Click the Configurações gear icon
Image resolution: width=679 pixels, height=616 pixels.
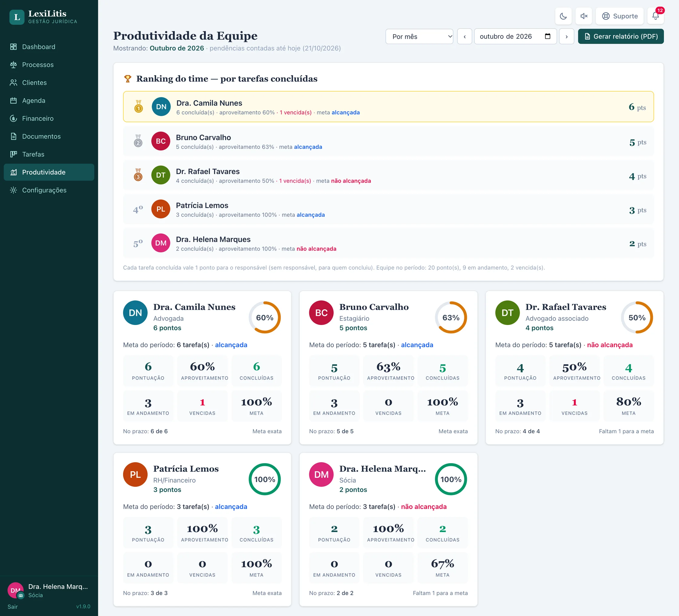tap(13, 190)
